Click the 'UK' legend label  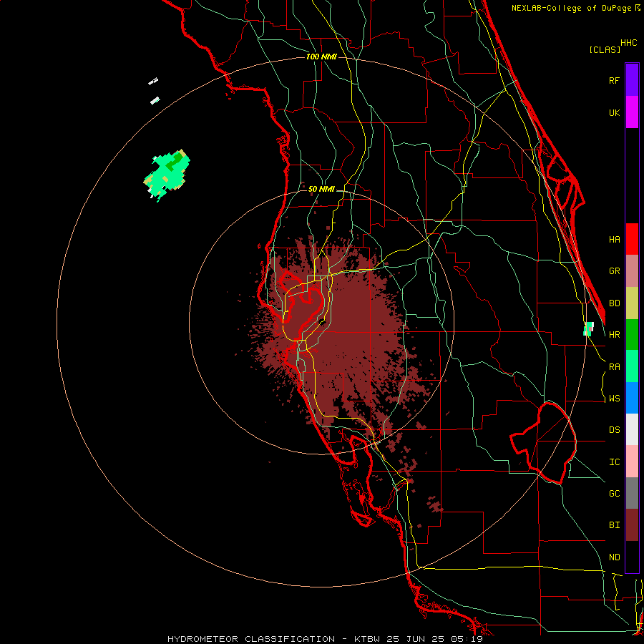614,112
